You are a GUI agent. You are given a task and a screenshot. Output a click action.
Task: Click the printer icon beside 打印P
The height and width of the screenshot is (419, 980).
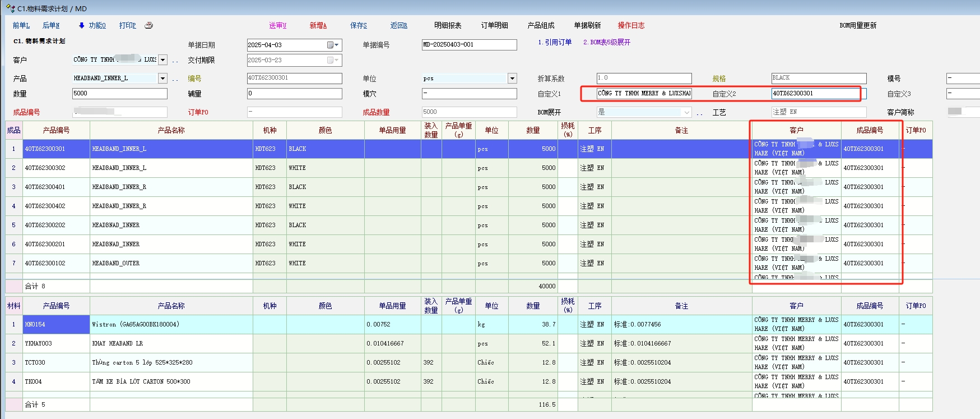[148, 25]
